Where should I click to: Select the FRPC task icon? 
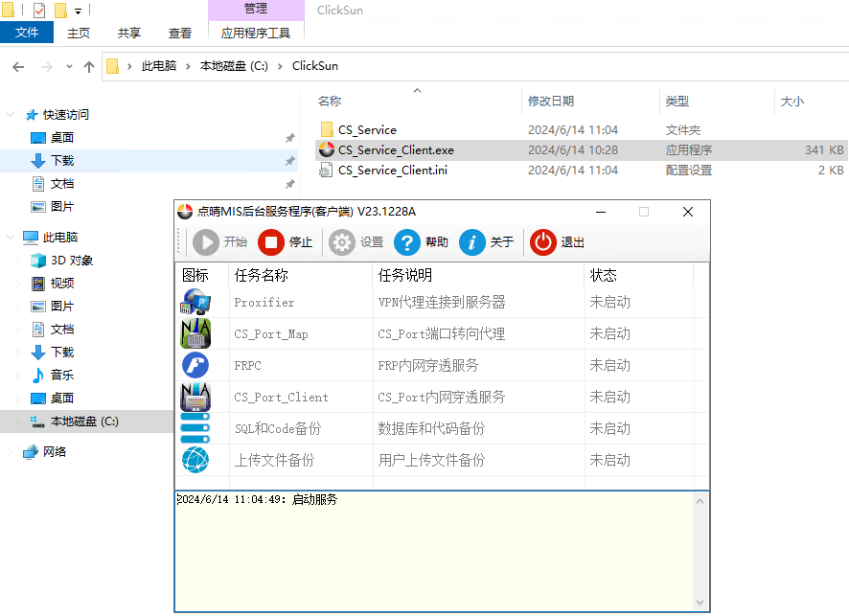point(195,365)
